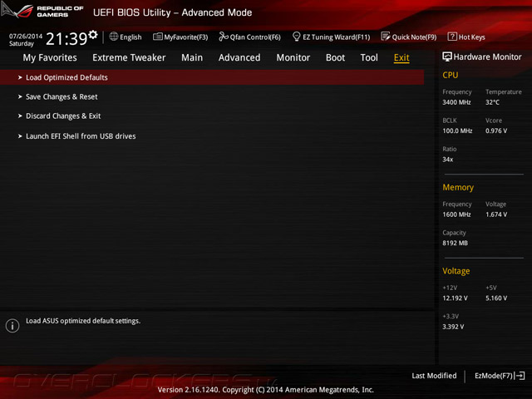
Task: Click help text Load ASUS optimized default settings
Action: [x=83, y=321]
